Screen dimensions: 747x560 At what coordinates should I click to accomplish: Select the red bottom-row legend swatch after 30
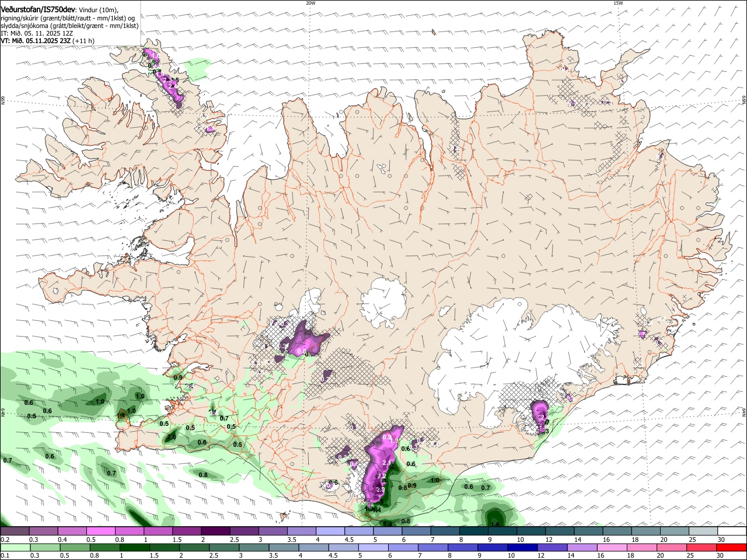pos(731,548)
